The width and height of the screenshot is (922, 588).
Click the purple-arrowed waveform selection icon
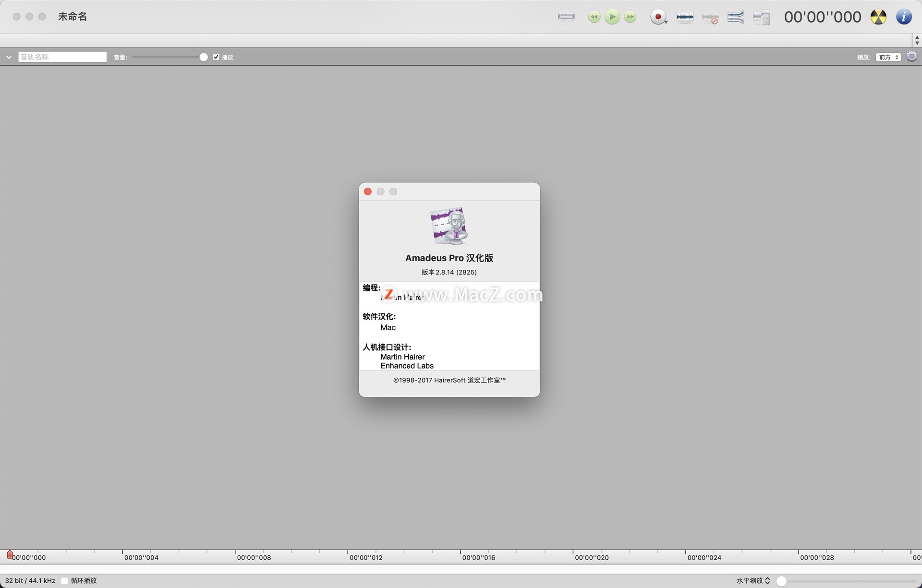tap(566, 17)
